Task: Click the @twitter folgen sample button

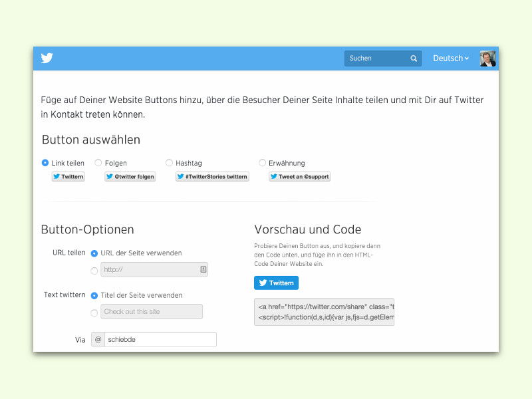Action: [130, 176]
